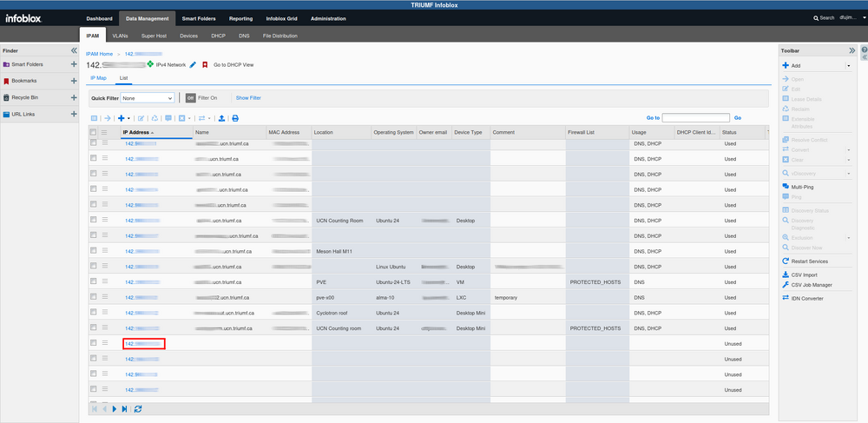Expand the Add dropdown arrow in right toolbar
The width and height of the screenshot is (868, 423).
tap(848, 65)
